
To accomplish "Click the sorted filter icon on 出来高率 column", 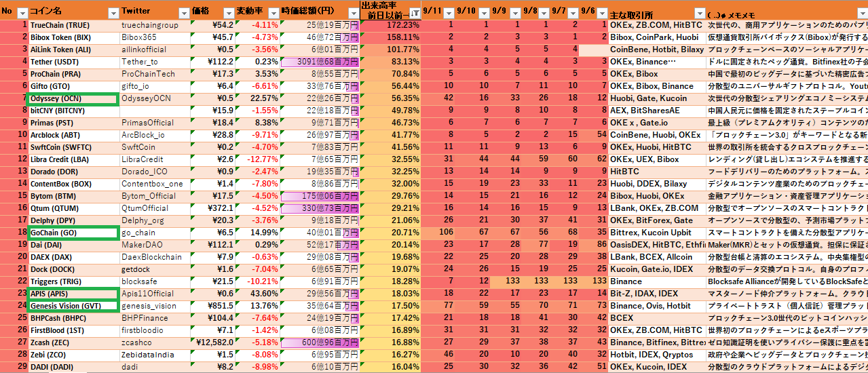I will click(414, 14).
